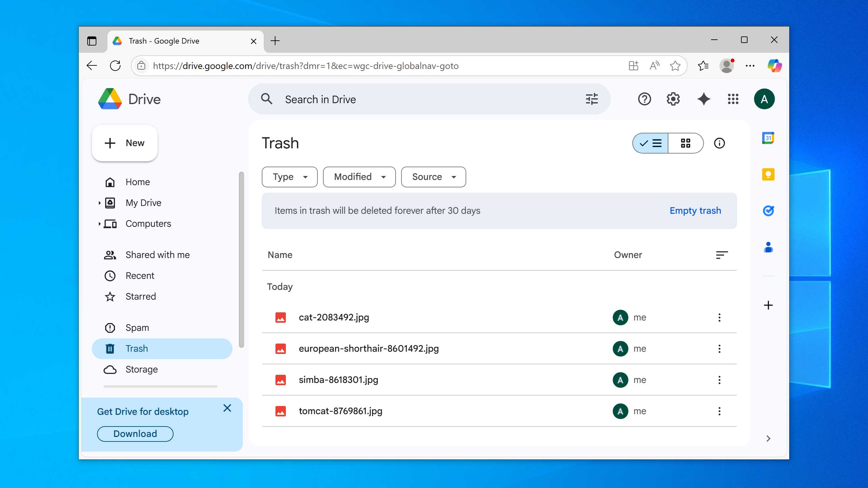Expand the My Drive tree item
Screen dimensions: 868x488
click(99, 202)
